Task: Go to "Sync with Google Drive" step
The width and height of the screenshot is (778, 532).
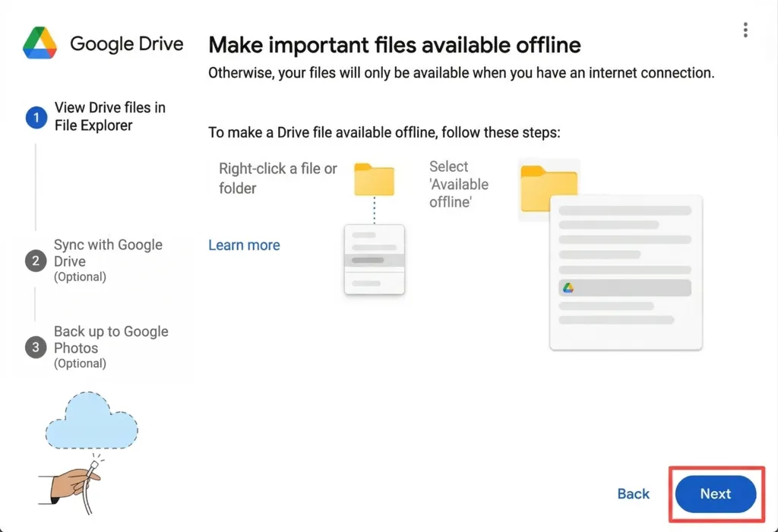Action: (x=108, y=253)
